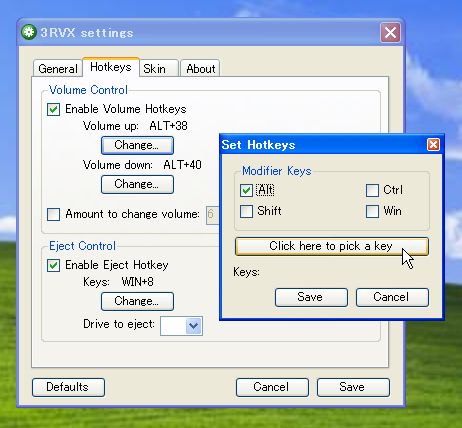The width and height of the screenshot is (462, 428).
Task: Uncheck the Alt modifier key
Action: (246, 190)
